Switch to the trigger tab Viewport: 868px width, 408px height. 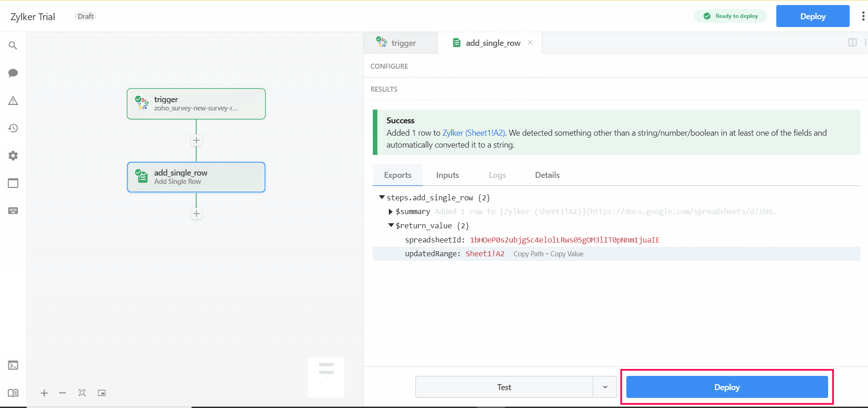[400, 43]
